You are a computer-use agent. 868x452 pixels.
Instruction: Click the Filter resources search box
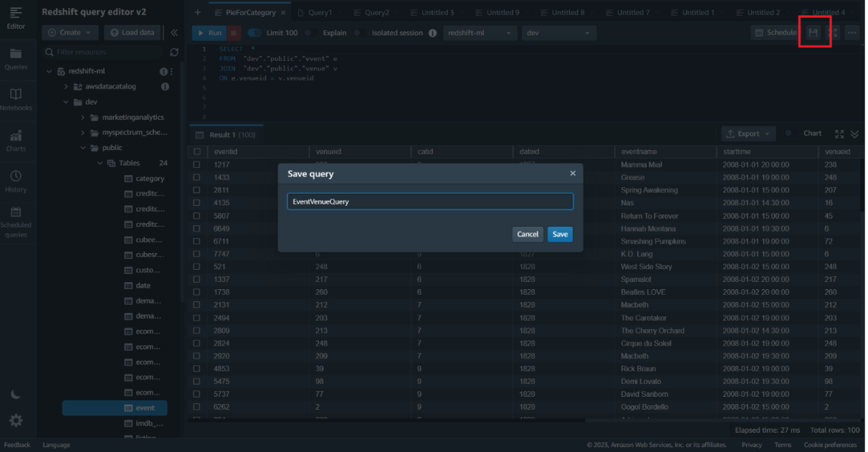pyautogui.click(x=102, y=52)
